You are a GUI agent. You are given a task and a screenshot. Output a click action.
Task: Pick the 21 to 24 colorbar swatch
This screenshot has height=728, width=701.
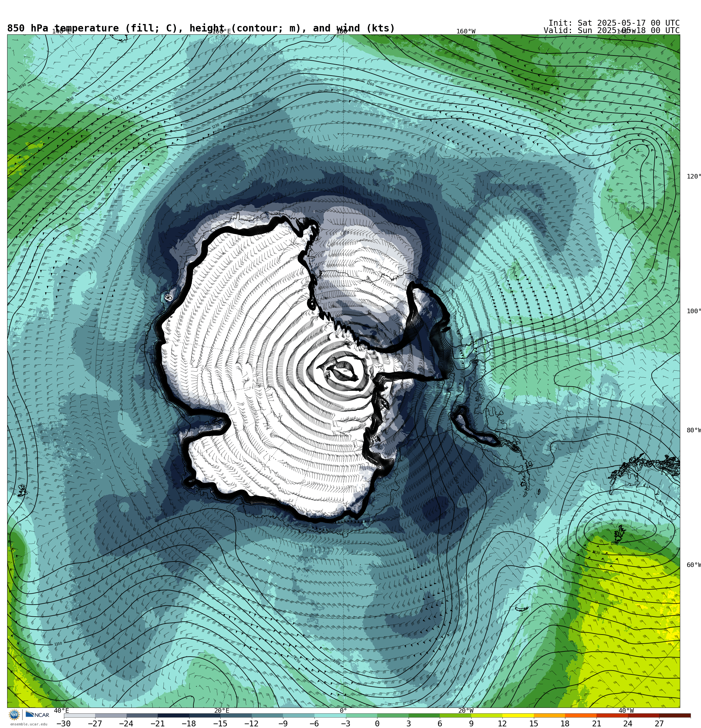[x=612, y=715]
